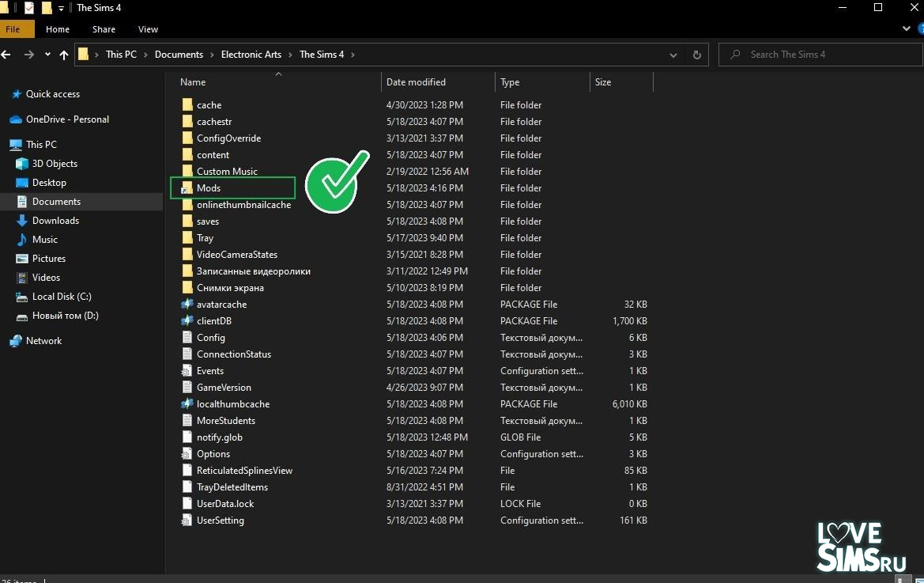
Task: Open Новый том (D:) drive
Action: tap(66, 316)
